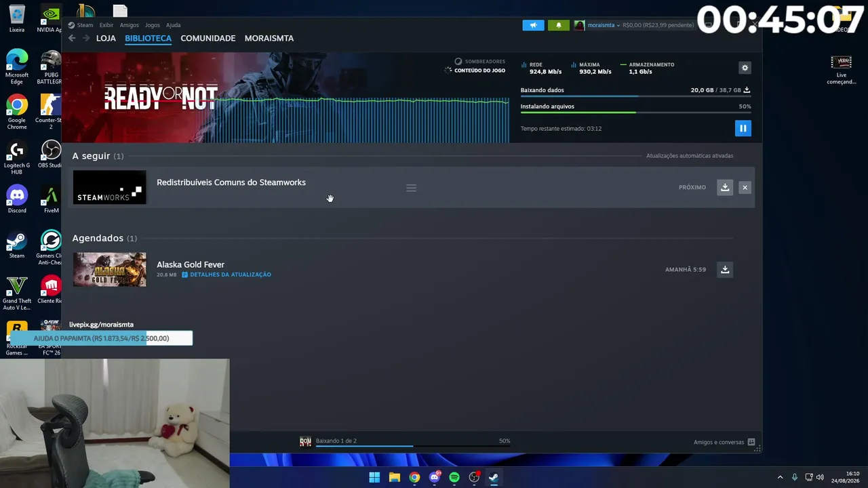Viewport: 868px width, 488px height.
Task: Click the AMANHÃ 5:59 schedule text
Action: point(686,270)
